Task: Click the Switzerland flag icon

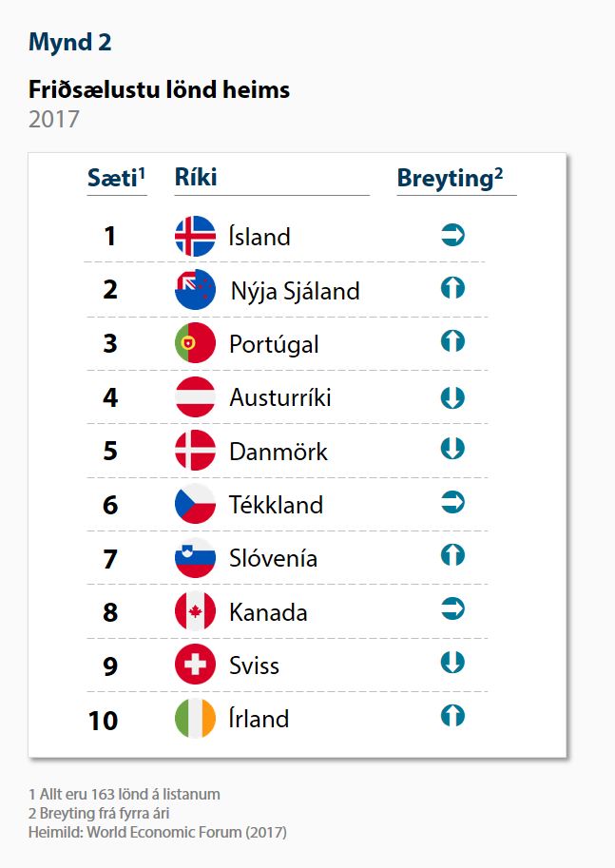Action: [195, 665]
